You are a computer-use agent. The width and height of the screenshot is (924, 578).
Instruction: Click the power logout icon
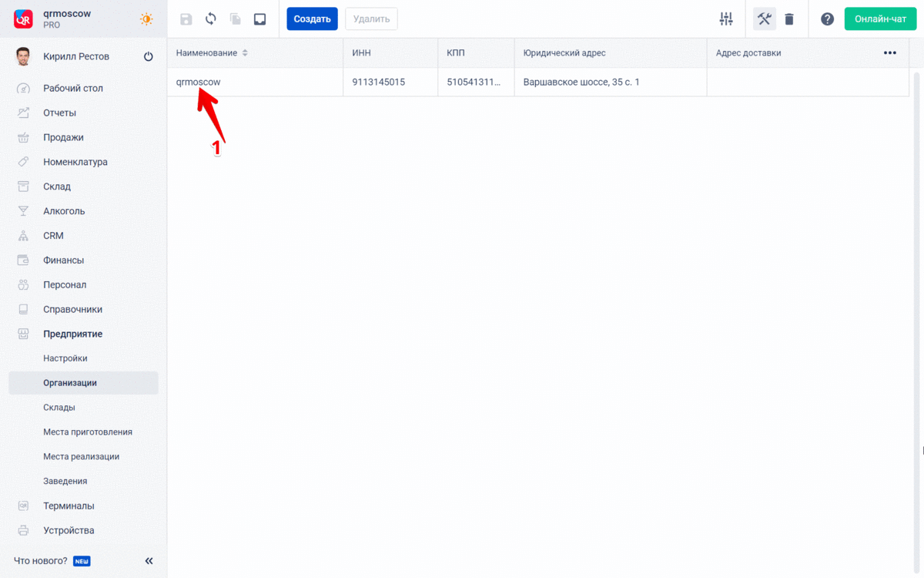coord(149,56)
